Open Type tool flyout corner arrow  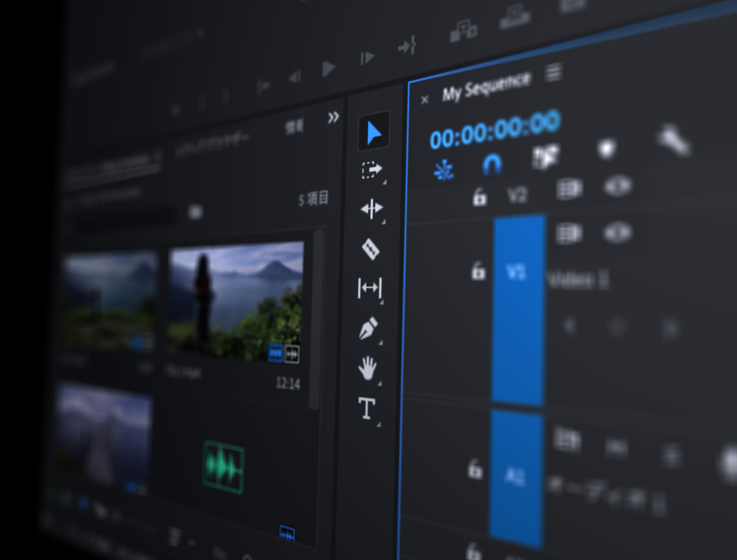pyautogui.click(x=378, y=425)
